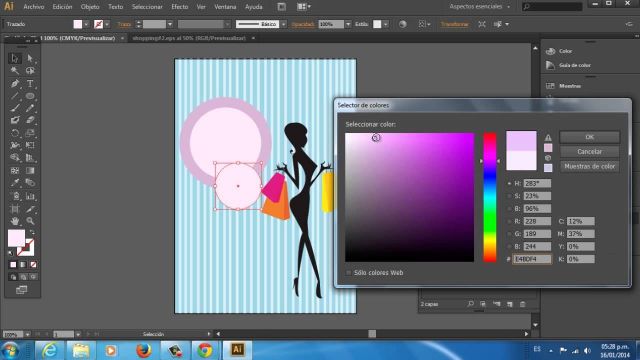Select the Shape Builder tool
This screenshot has height=360, width=640.
(15, 158)
